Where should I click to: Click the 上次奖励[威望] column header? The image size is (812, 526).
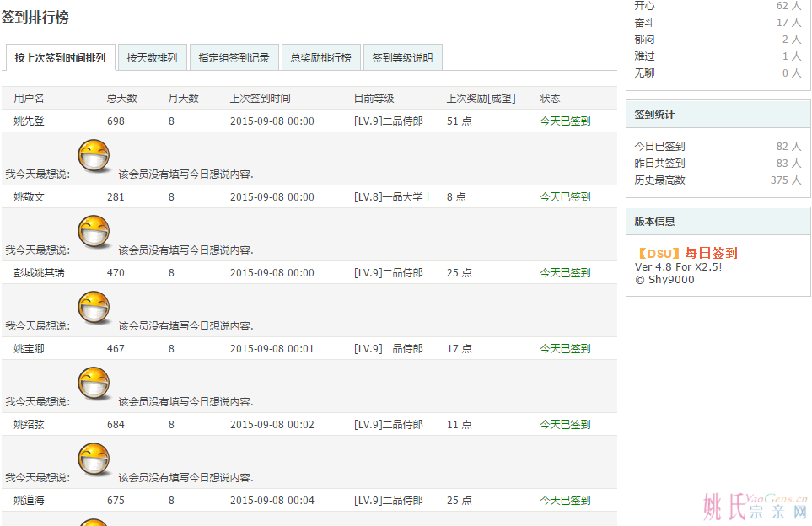(x=481, y=99)
